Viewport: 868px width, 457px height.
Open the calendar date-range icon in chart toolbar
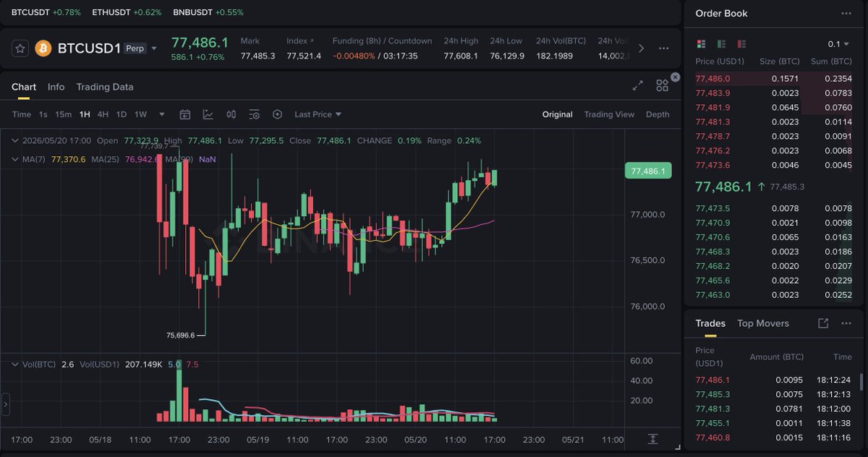185,114
